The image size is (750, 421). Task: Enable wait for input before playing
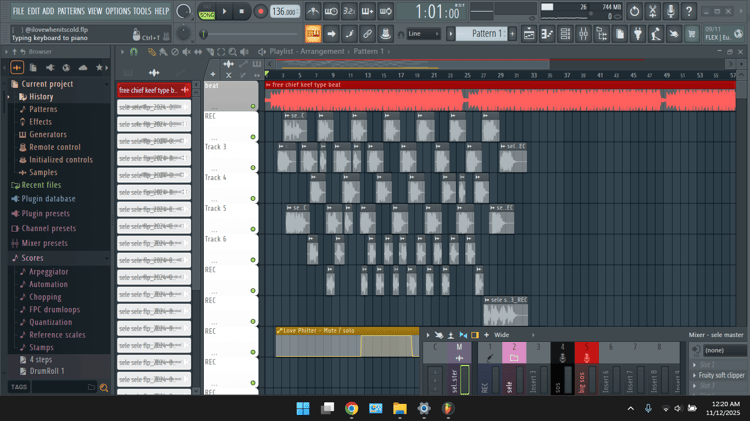click(x=331, y=11)
